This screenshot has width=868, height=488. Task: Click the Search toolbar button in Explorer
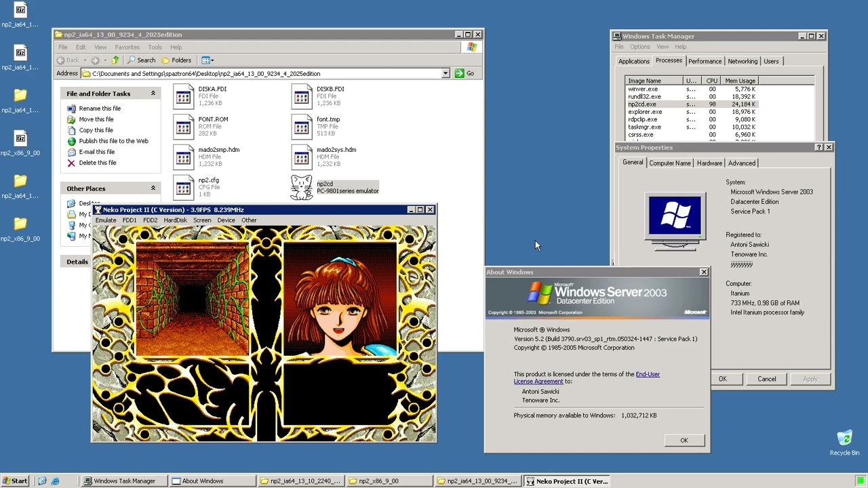[x=141, y=60]
